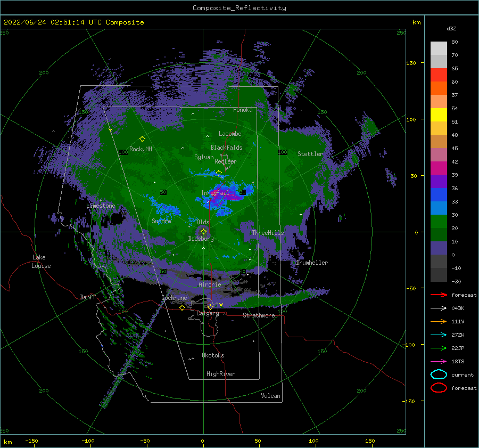Click the ThreeHills label
Viewport: 479px width, 448px height.
pyautogui.click(x=268, y=233)
